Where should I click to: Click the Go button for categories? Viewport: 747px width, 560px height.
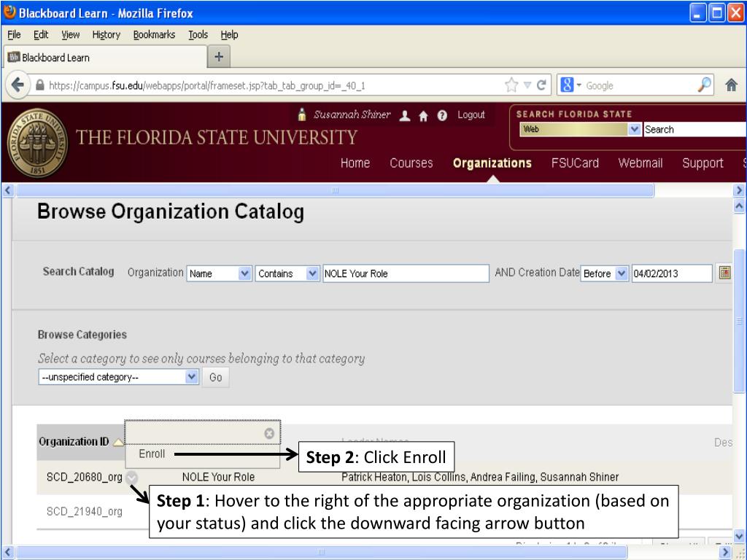215,377
